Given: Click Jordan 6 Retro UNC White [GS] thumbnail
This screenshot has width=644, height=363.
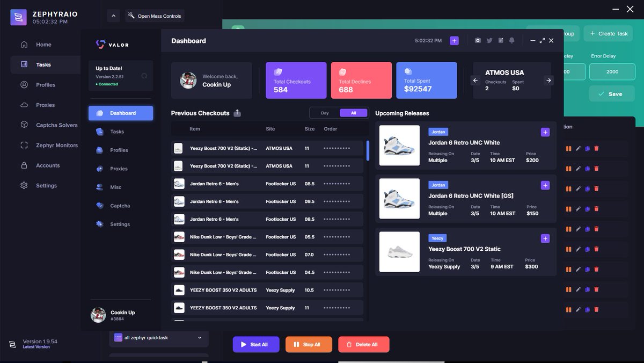Looking at the screenshot, I should pyautogui.click(x=399, y=199).
